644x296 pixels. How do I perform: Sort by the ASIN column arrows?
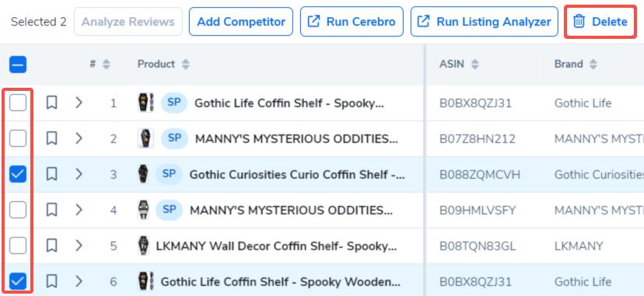pyautogui.click(x=475, y=64)
